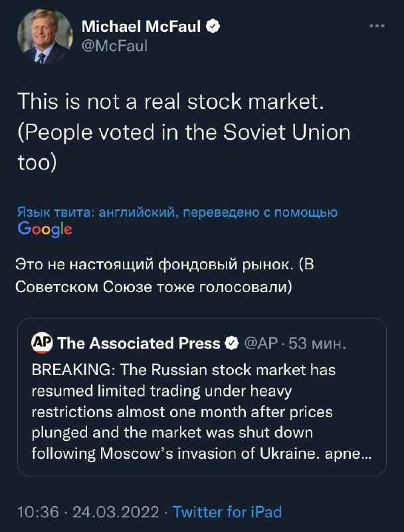Click the 10:36 tweet time
The image size is (404, 532).
coord(38,511)
